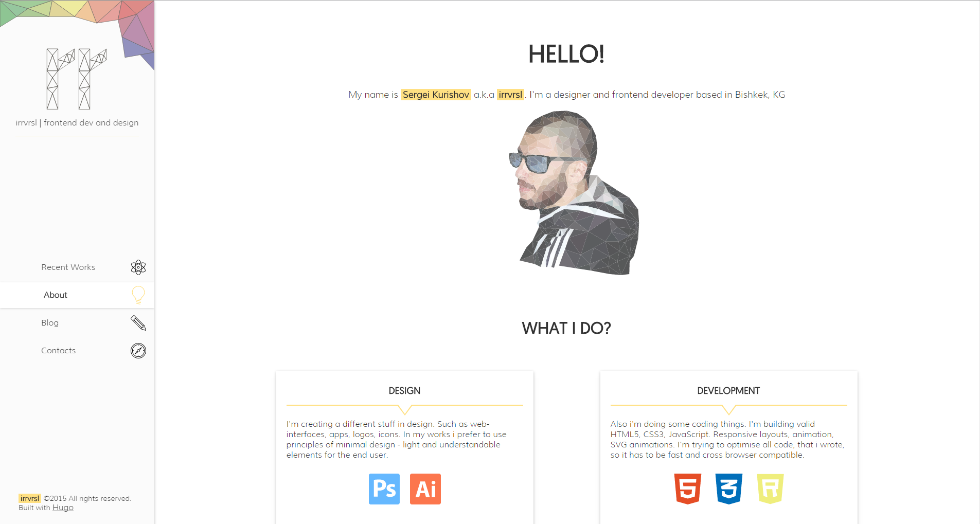
Task: Click the irrvrsl badge in the footer
Action: tap(29, 498)
